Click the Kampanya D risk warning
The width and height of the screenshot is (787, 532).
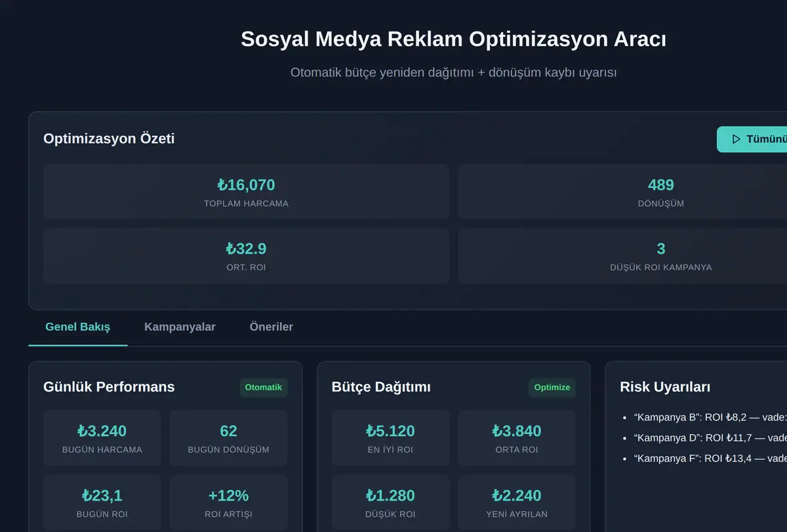pos(710,438)
